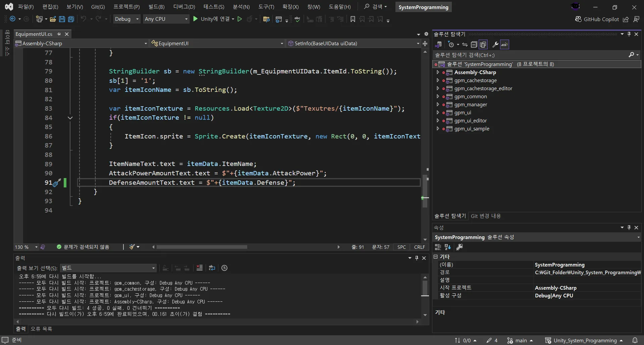The height and width of the screenshot is (345, 644).
Task: Open the '출력 보기 선택' 빌드 dropdown
Action: click(x=108, y=268)
